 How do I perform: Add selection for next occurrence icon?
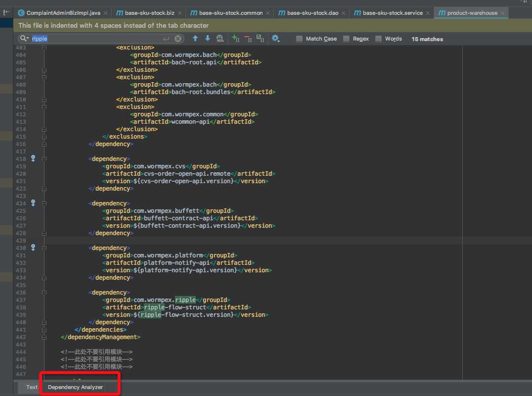pos(236,39)
